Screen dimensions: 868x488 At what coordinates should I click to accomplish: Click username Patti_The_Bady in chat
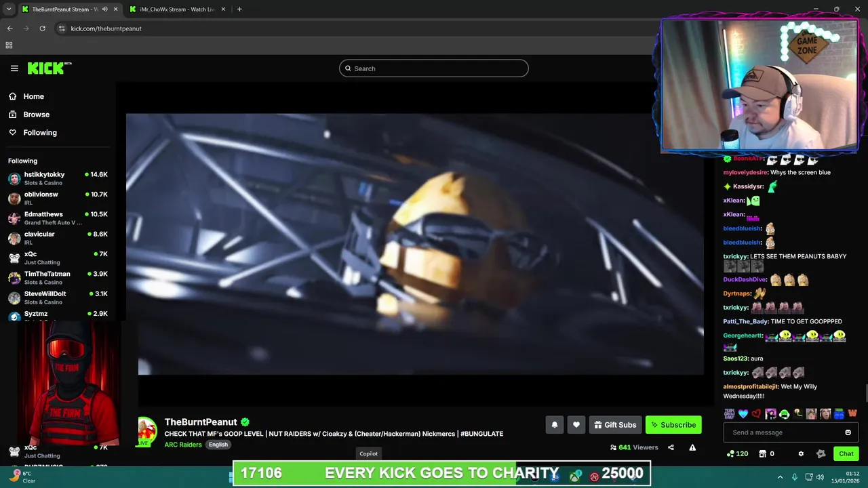746,322
